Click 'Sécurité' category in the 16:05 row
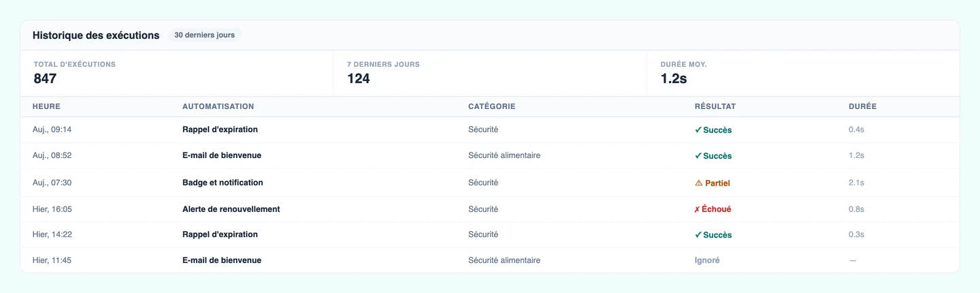The image size is (980, 293). 483,209
